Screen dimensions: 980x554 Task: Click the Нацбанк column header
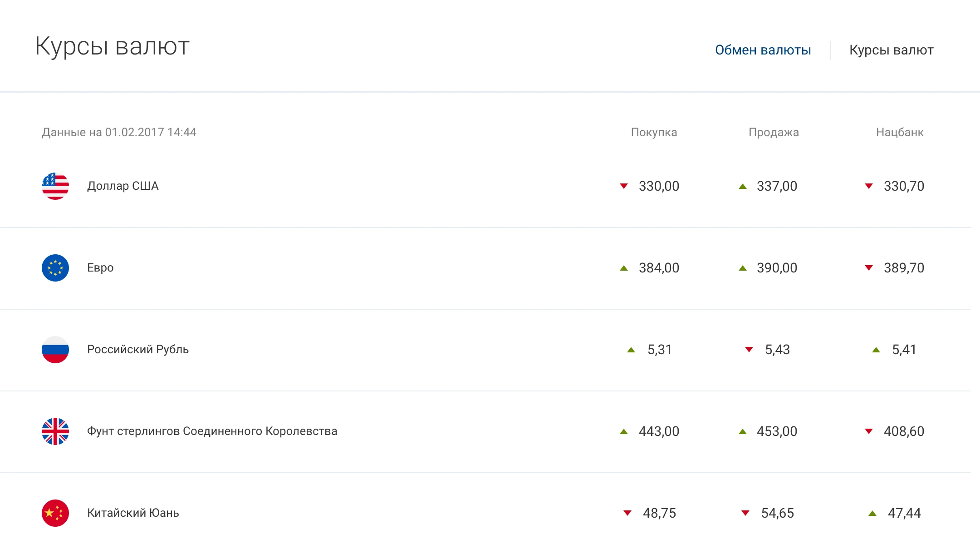900,133
